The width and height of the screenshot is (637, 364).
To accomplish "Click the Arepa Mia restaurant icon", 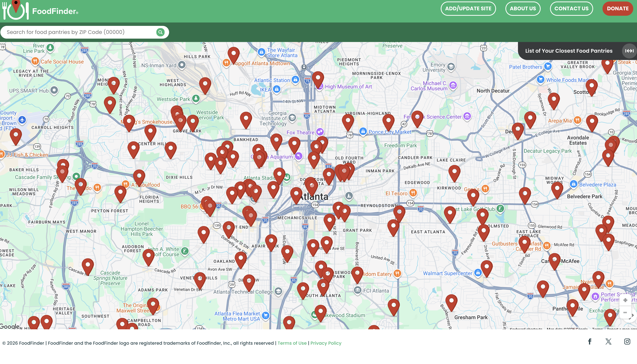I will coord(578,120).
